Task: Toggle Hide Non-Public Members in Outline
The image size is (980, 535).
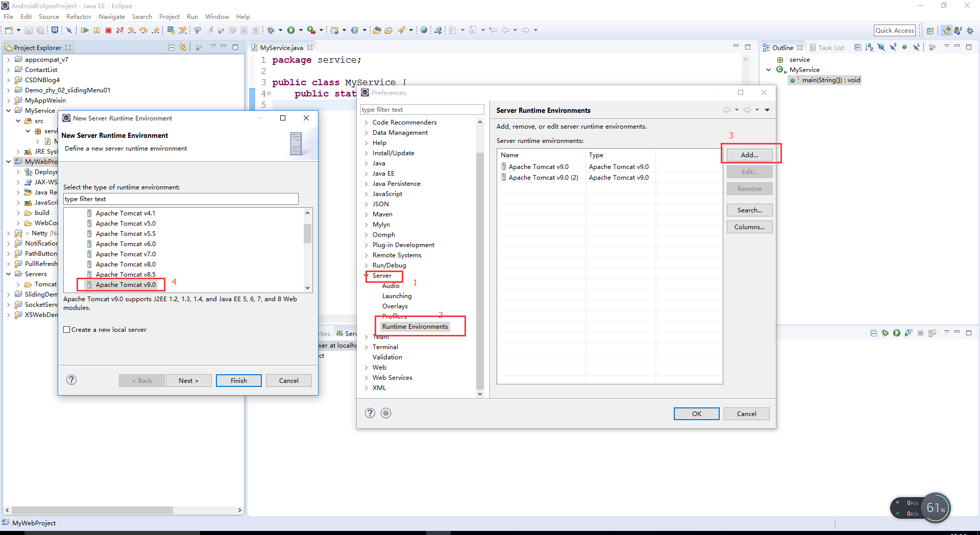Action: 904,47
